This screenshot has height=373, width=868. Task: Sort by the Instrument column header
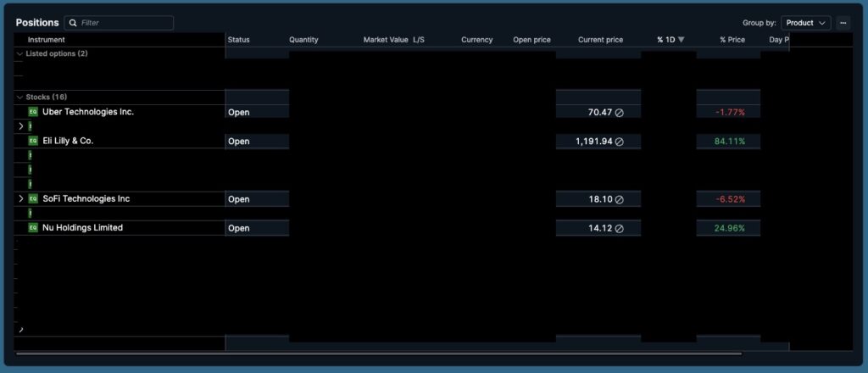tap(47, 40)
